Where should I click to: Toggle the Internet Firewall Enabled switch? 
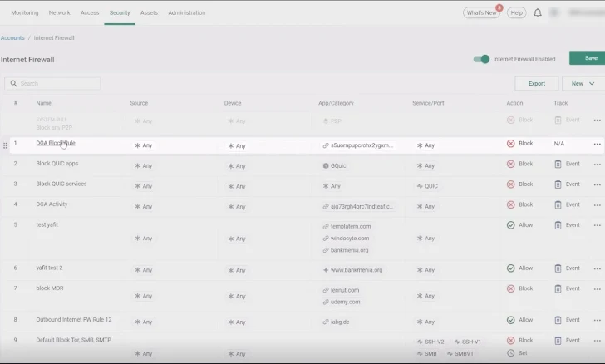click(481, 59)
